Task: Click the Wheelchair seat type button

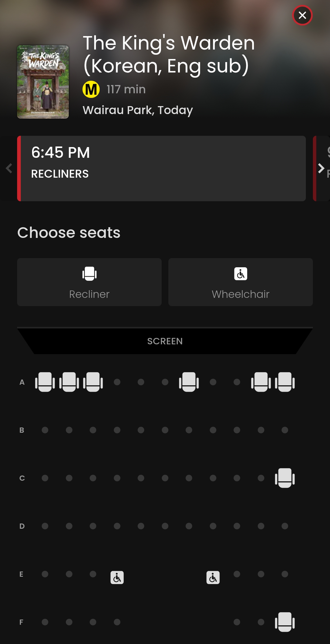Action: [240, 282]
